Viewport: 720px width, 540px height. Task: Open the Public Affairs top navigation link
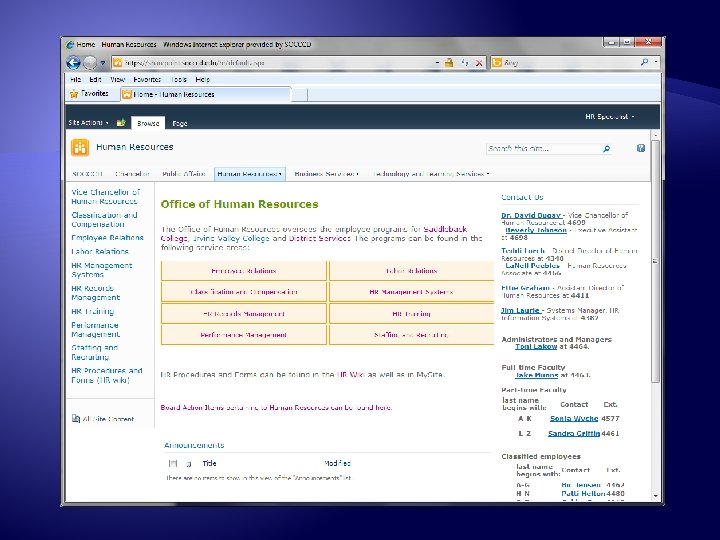pos(183,174)
